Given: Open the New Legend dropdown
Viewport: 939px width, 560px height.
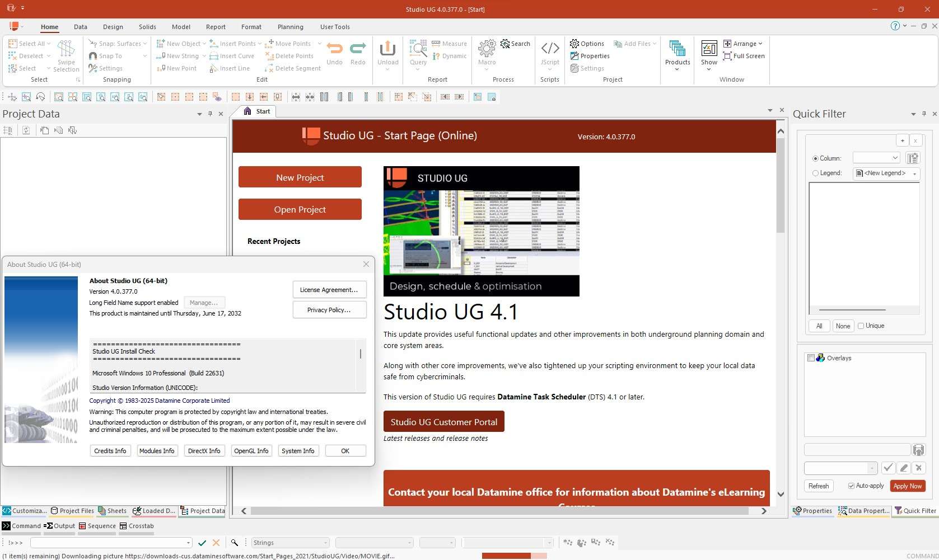Looking at the screenshot, I should (914, 173).
